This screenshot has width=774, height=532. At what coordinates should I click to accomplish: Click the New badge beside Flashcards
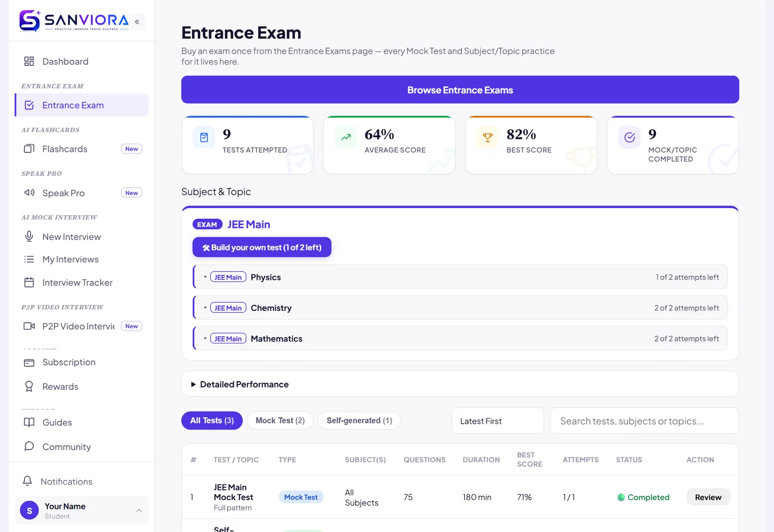point(132,149)
